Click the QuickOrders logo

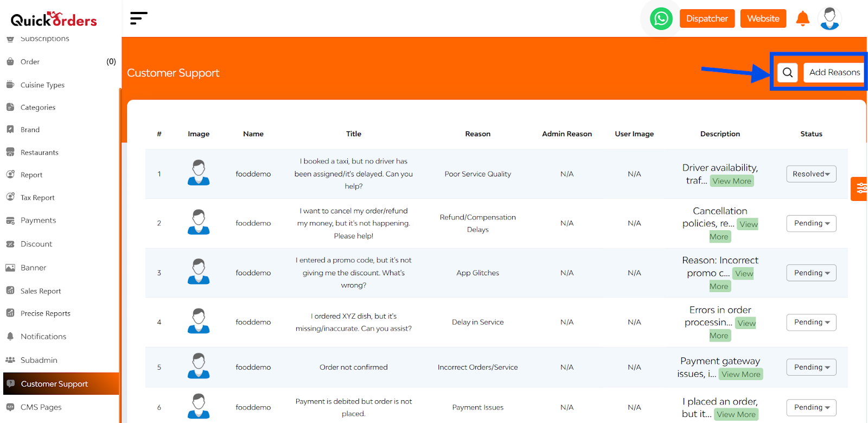(54, 19)
